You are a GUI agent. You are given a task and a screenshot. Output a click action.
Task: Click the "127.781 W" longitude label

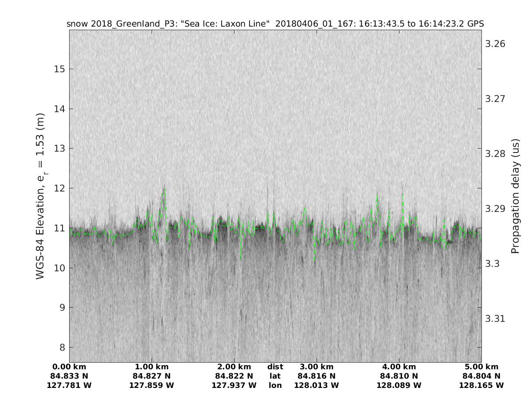[x=69, y=386]
